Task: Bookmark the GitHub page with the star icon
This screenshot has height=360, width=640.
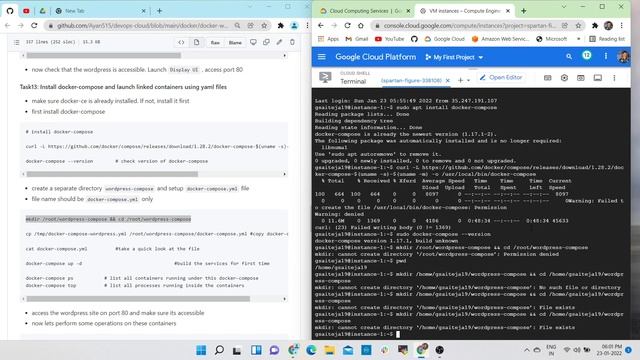Action: pyautogui.click(x=264, y=25)
